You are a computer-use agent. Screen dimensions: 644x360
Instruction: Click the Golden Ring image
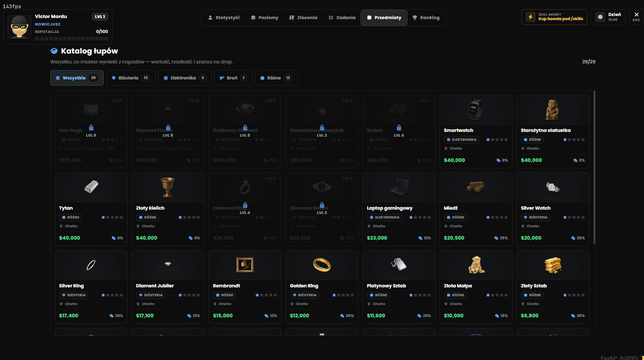coord(322,265)
